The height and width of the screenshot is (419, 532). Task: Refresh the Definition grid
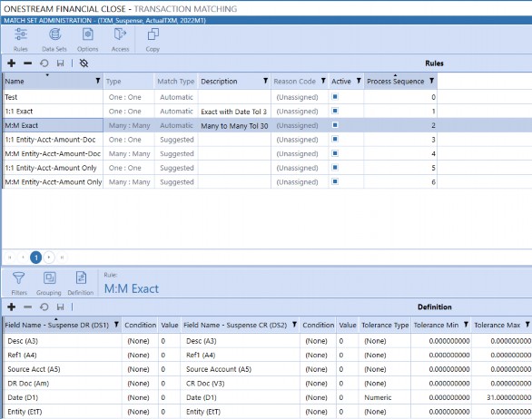click(x=44, y=307)
